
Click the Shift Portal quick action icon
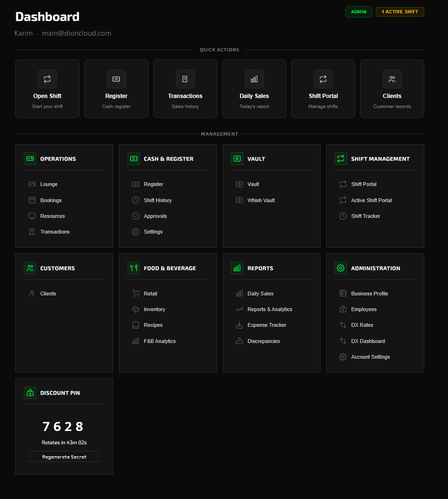(x=323, y=79)
